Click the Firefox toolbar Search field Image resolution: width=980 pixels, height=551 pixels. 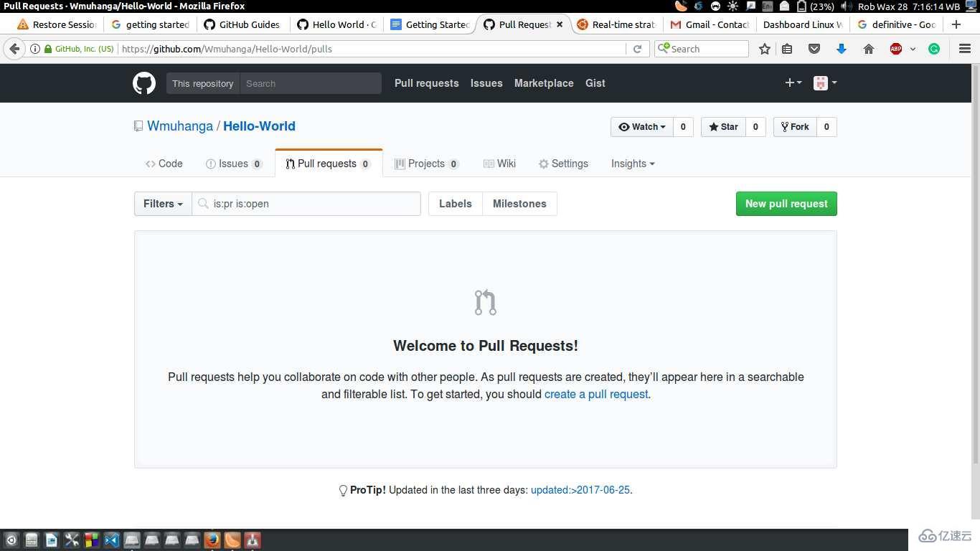pos(702,49)
